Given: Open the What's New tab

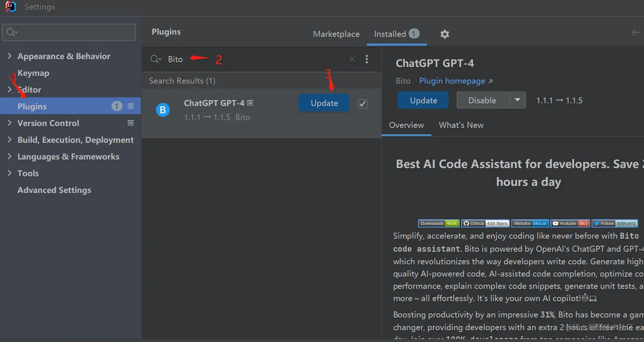Looking at the screenshot, I should 461,125.
